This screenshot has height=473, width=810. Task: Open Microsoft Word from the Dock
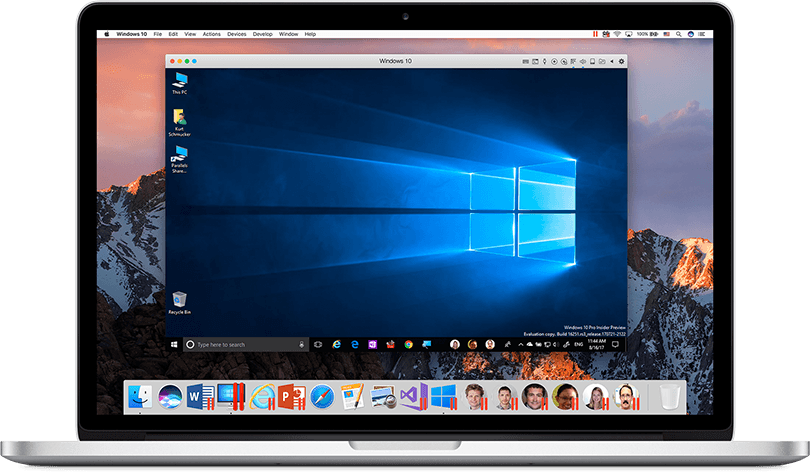200,398
